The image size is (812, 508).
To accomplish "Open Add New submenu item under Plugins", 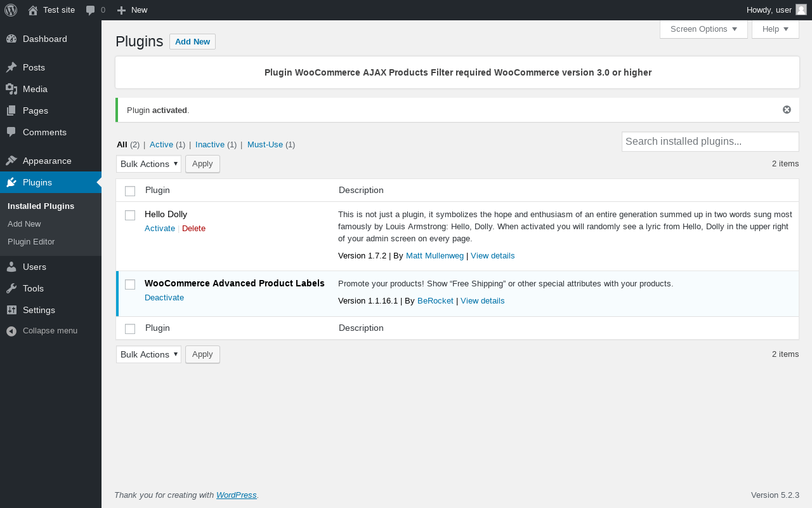I will (x=24, y=224).
